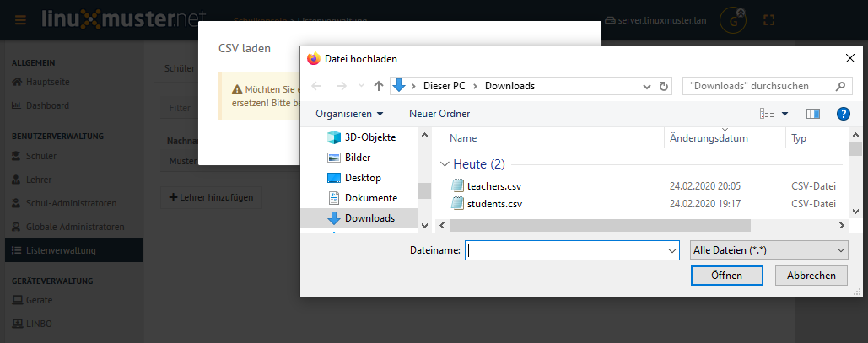Click students.csv file icon

click(456, 204)
